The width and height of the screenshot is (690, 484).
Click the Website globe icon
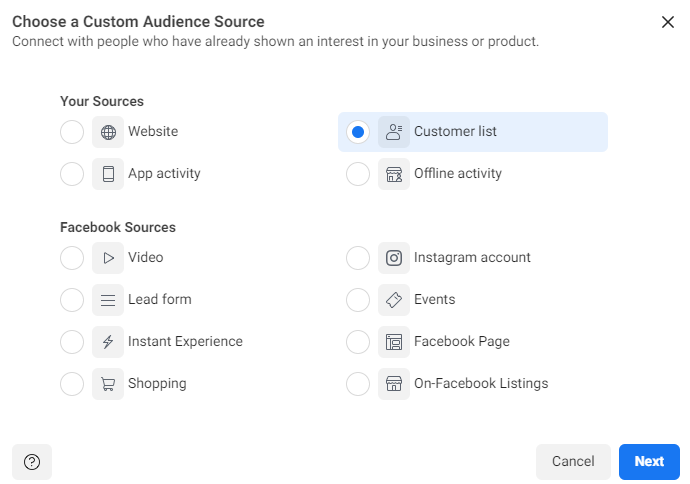click(x=108, y=132)
